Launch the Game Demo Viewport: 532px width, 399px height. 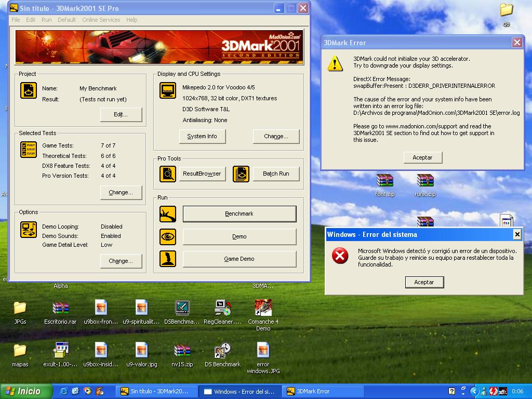(240, 259)
